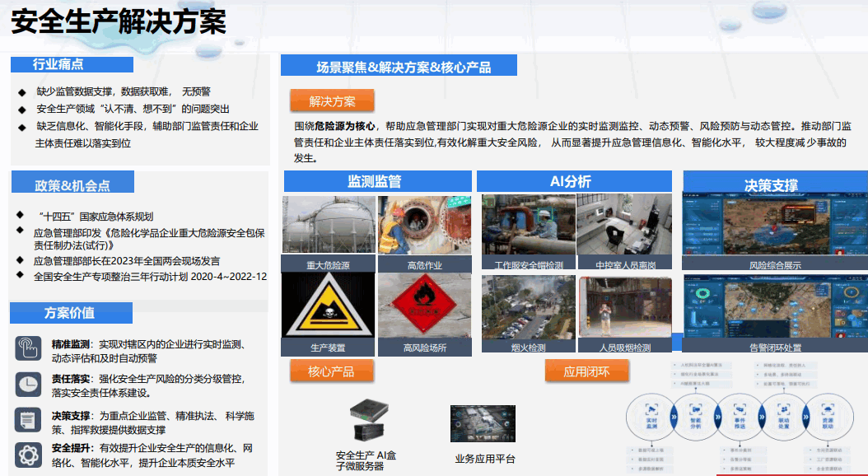Select the 联动处置 circle in the flow

[783, 413]
